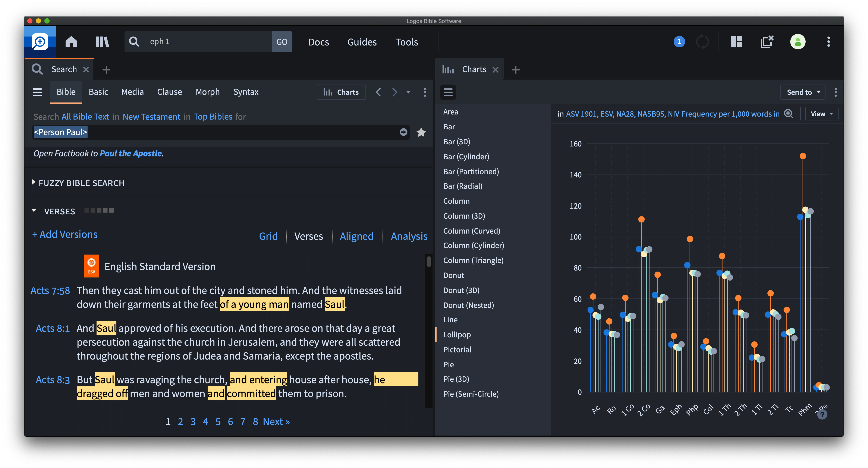Click the Charts button in Search panel
Screen dimensions: 868x468
pyautogui.click(x=341, y=92)
